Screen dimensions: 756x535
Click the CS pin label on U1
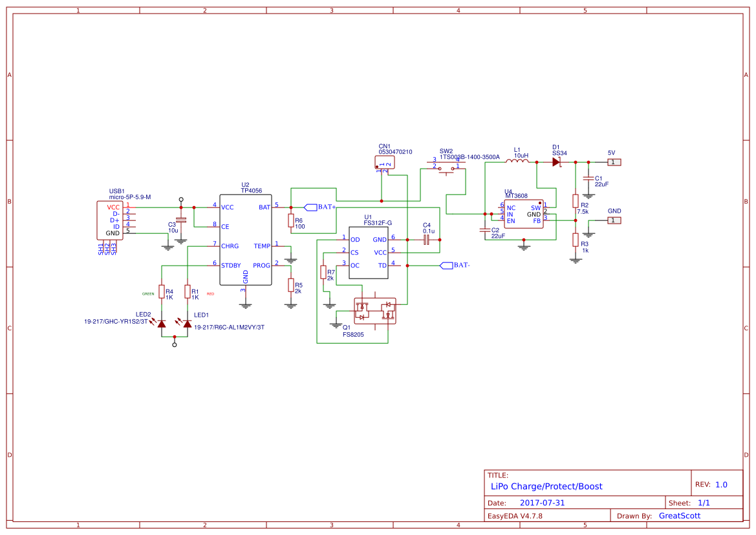tap(354, 253)
